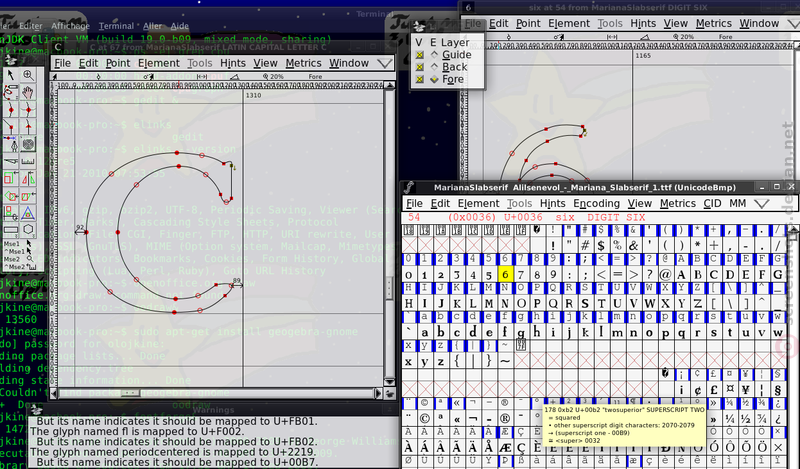This screenshot has width=800, height=469.
Task: Select the Corner point tool
Action: point(11,127)
